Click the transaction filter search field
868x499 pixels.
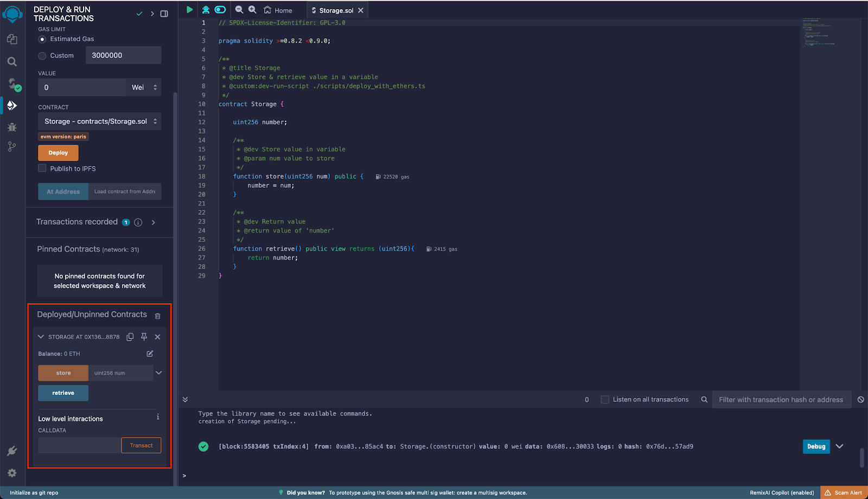781,400
